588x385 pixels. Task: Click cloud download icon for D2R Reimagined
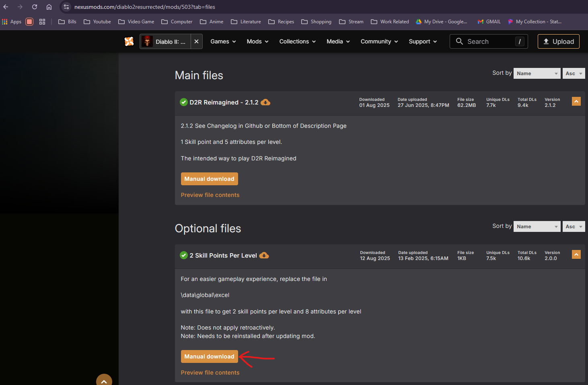(x=265, y=102)
